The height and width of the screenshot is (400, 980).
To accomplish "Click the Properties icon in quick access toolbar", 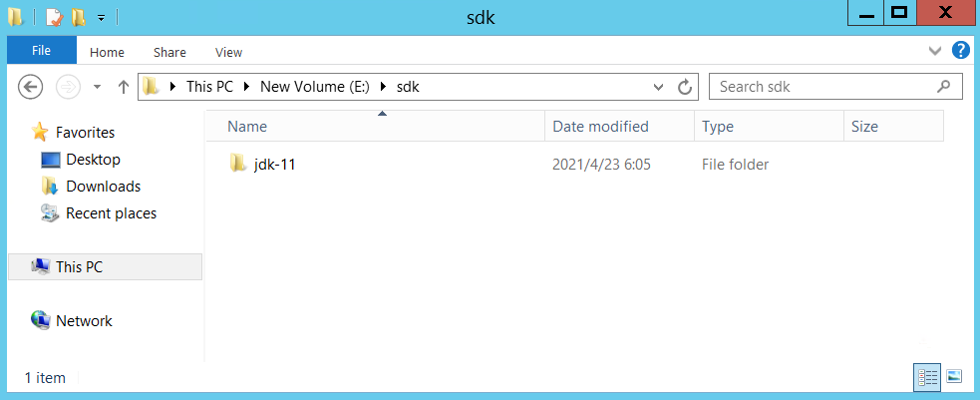I will [53, 17].
